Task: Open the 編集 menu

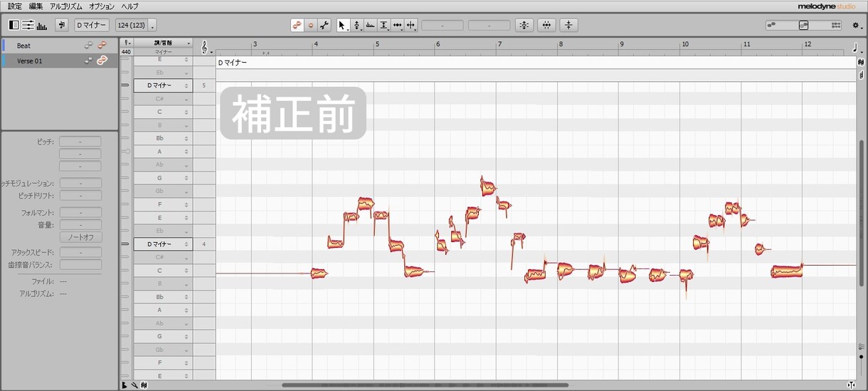Action: [36, 6]
